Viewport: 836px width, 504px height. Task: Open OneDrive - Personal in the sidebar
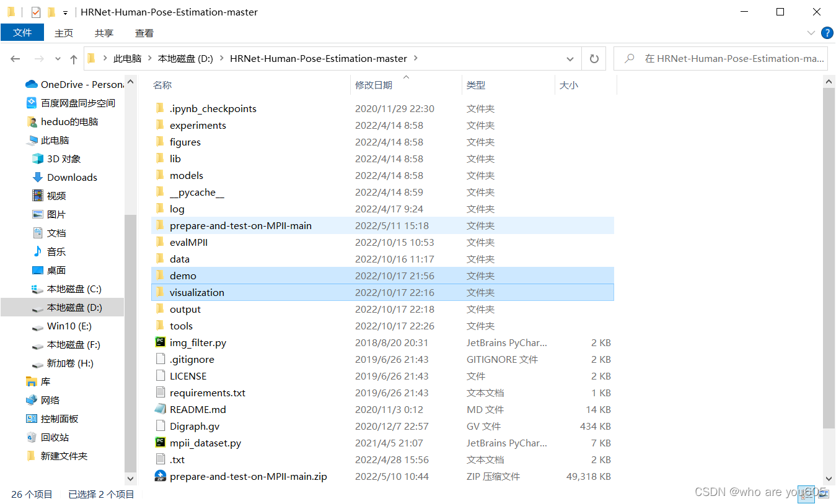tap(73, 84)
